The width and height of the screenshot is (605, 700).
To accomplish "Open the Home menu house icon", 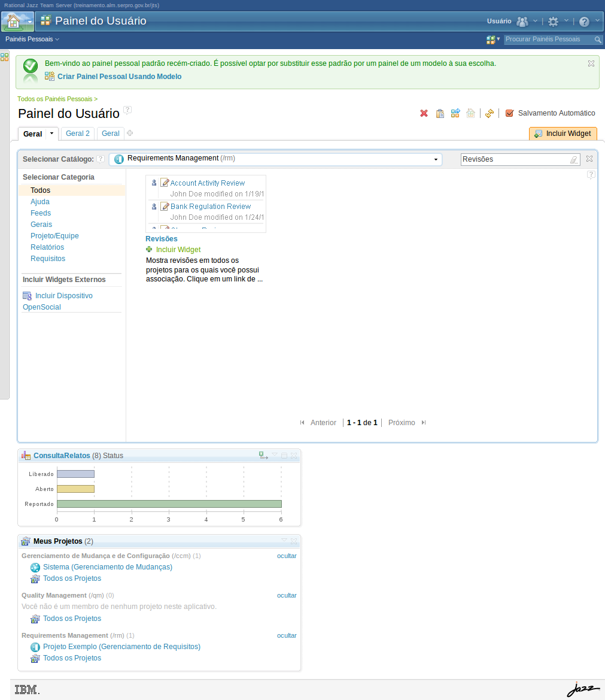I will [13, 21].
